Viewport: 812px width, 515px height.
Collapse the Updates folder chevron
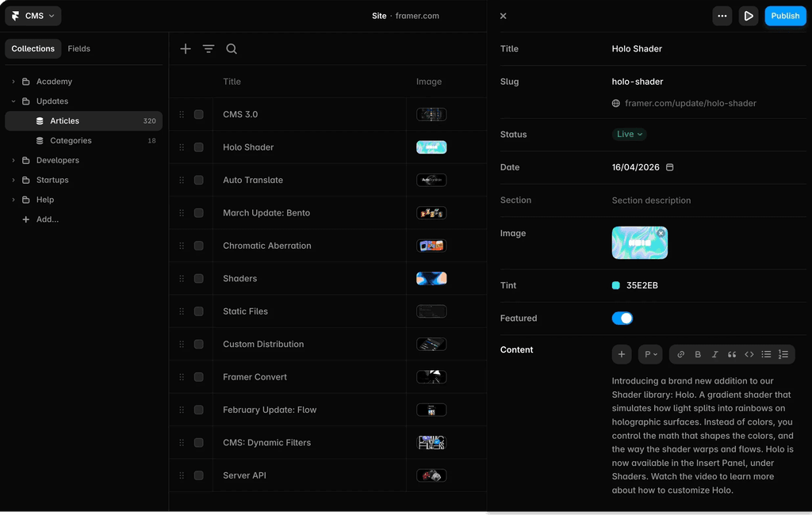coord(13,101)
